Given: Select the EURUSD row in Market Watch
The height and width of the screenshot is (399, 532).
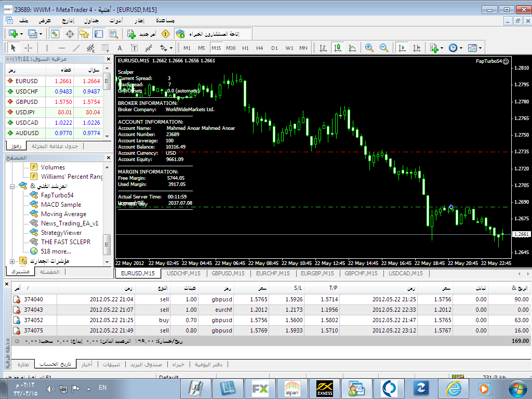Looking at the screenshot, I should pyautogui.click(x=54, y=81).
